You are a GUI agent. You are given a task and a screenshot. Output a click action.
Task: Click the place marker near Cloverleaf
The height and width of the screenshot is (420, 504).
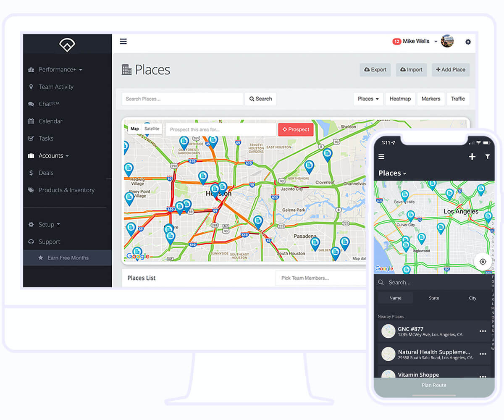coord(309,167)
